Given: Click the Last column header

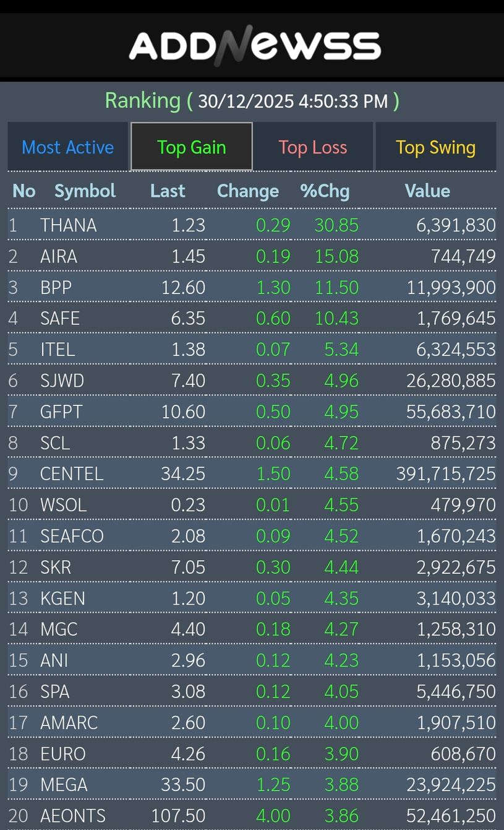Looking at the screenshot, I should click(168, 191).
